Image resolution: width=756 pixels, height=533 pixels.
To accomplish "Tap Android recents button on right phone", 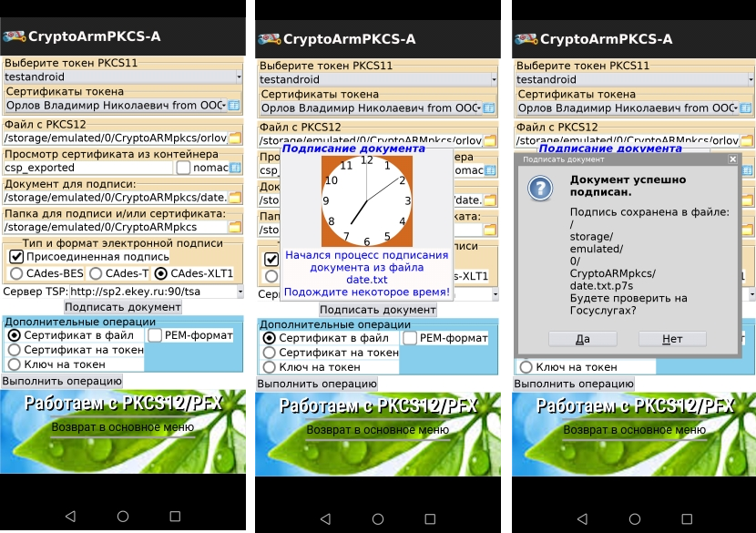I will 687,519.
